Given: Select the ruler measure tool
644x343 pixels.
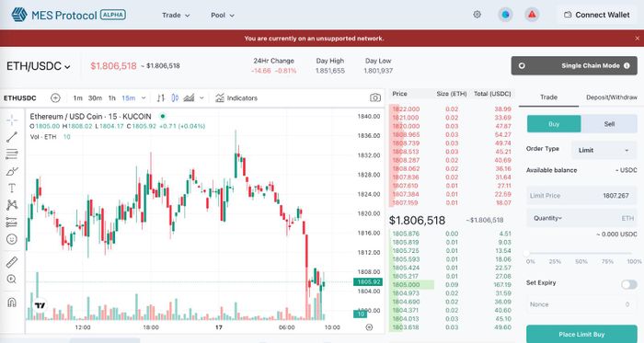Looking at the screenshot, I should pyautogui.click(x=12, y=262).
